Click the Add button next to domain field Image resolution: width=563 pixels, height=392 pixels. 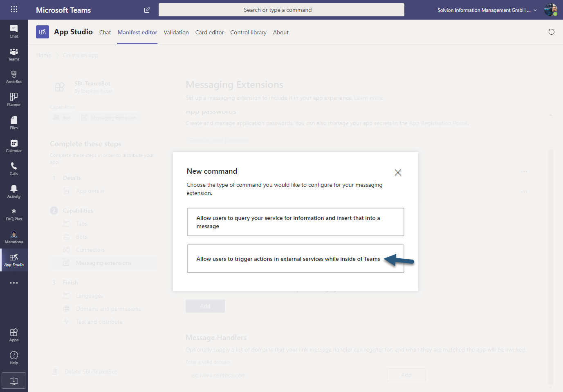tap(406, 375)
